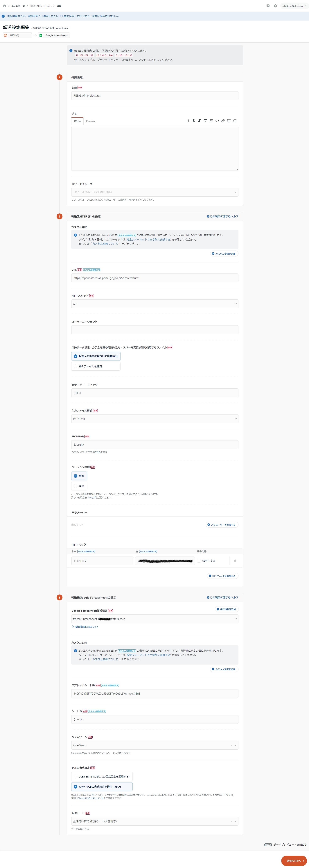Enable paging by selecting 有効
The image size is (309, 868).
point(79,486)
